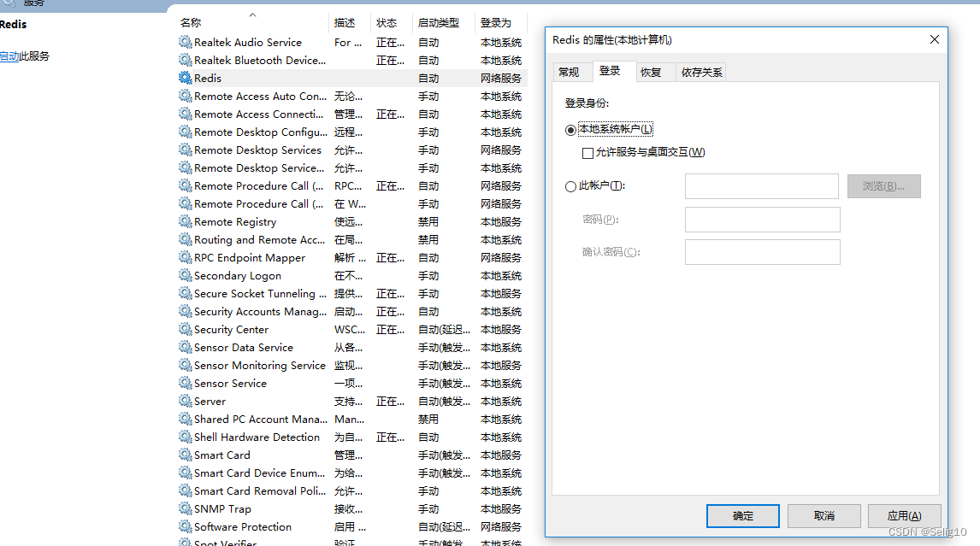This screenshot has height=546, width=980.
Task: Click the Smart Card service gear icon
Action: [185, 455]
